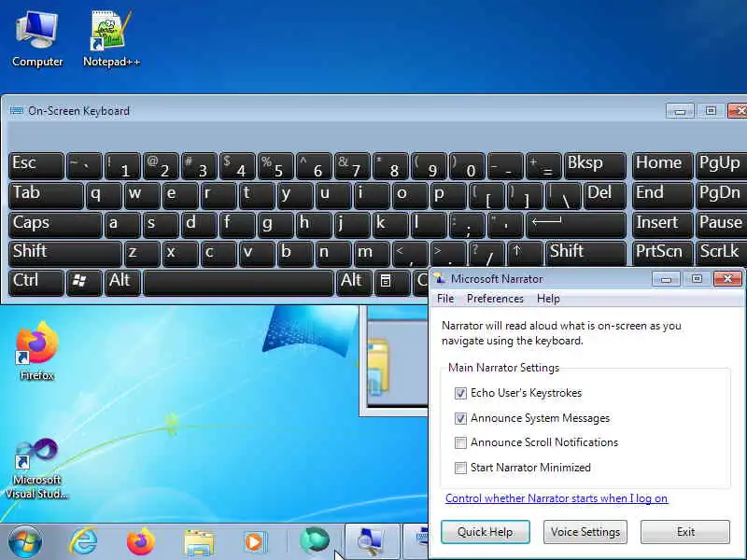Click the Insert key
The height and width of the screenshot is (560, 747).
(x=662, y=225)
